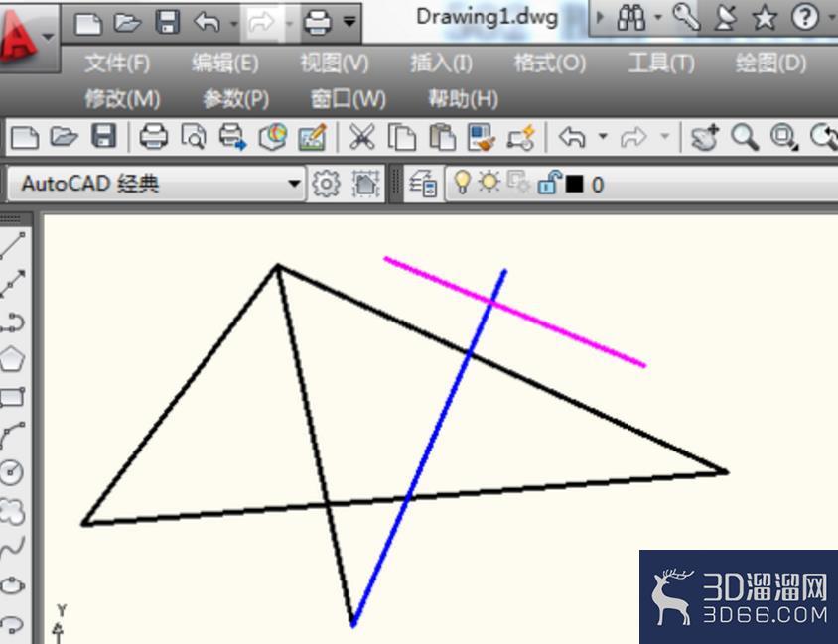Click the Cut scissors icon
Image resolution: width=838 pixels, height=644 pixels.
coord(361,137)
